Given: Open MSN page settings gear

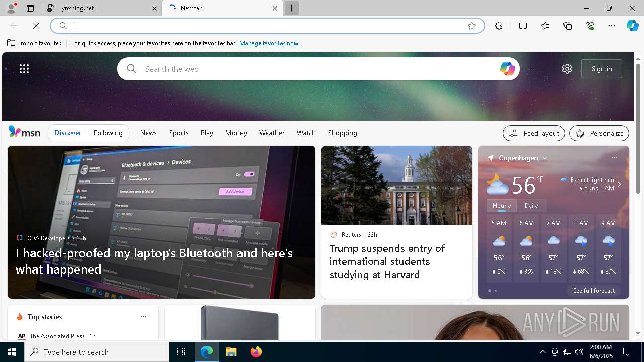Looking at the screenshot, I should pyautogui.click(x=567, y=69).
